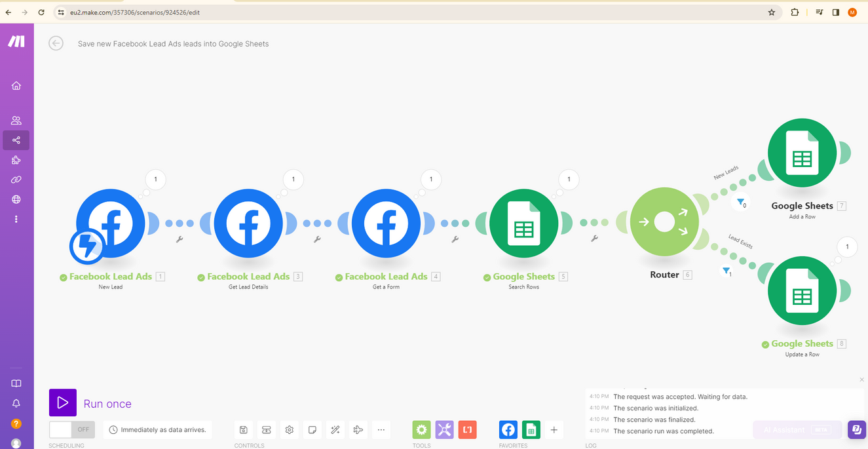Click the Auto-align magic wand icon
This screenshot has width=868, height=449.
(335, 430)
